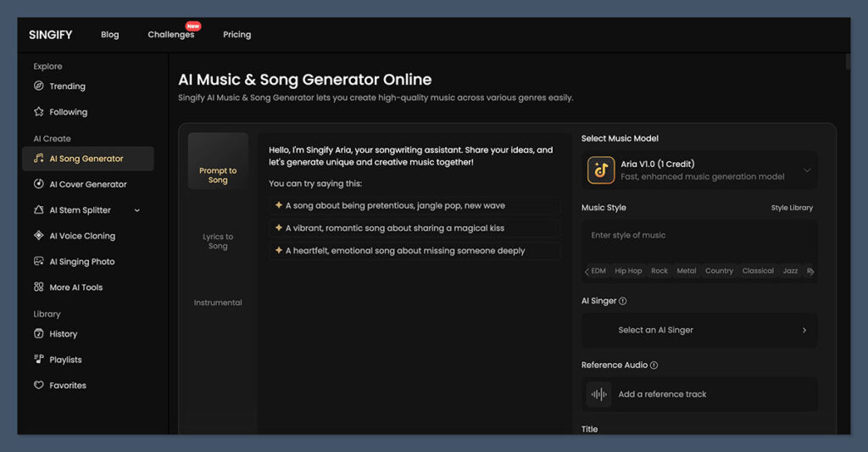
Task: Choose the romantic magical kiss song suggestion
Action: coord(414,228)
